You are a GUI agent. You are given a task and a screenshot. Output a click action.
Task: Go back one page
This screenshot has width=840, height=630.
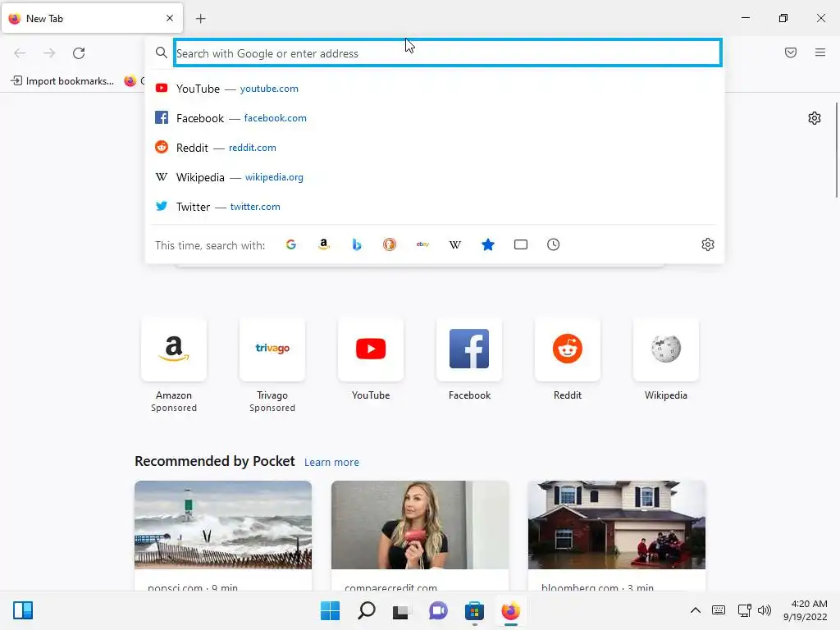pyautogui.click(x=20, y=53)
